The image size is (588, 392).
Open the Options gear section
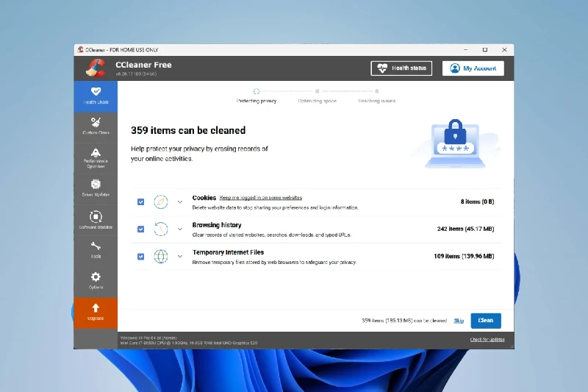[96, 281]
